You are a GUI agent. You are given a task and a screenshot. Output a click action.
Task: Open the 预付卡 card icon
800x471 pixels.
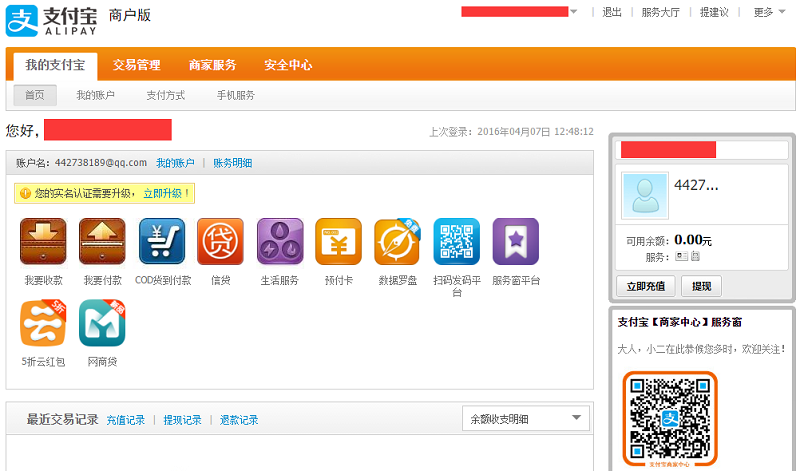coord(339,241)
